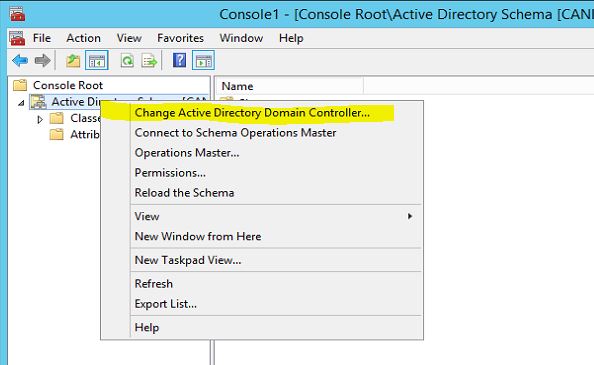Click Export List toolbar icon
Screen dimensions: 594x365
coord(149,60)
